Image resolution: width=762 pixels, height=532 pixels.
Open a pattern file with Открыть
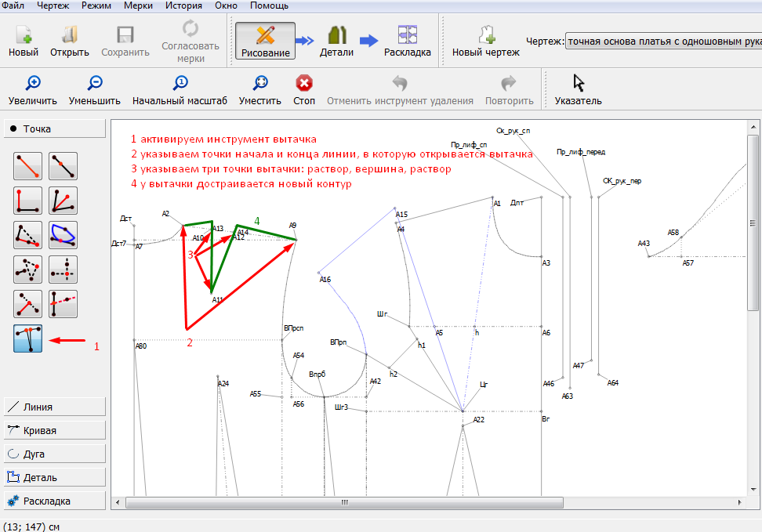[x=70, y=41]
